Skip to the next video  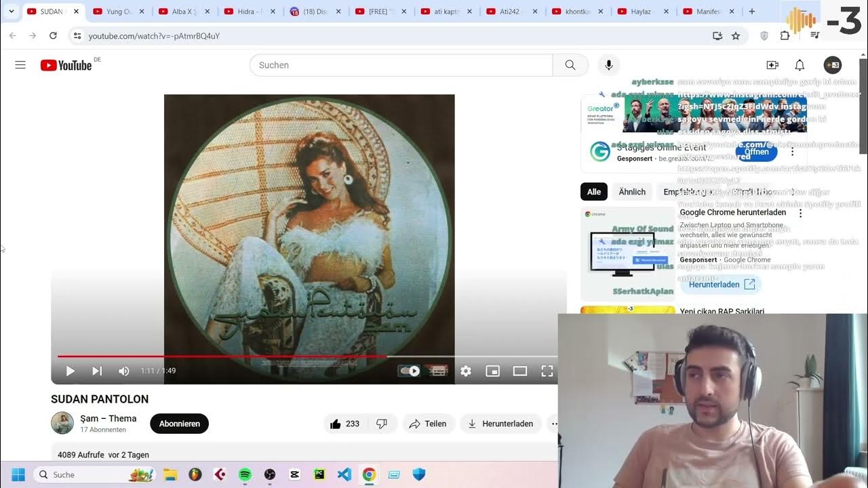coord(97,371)
